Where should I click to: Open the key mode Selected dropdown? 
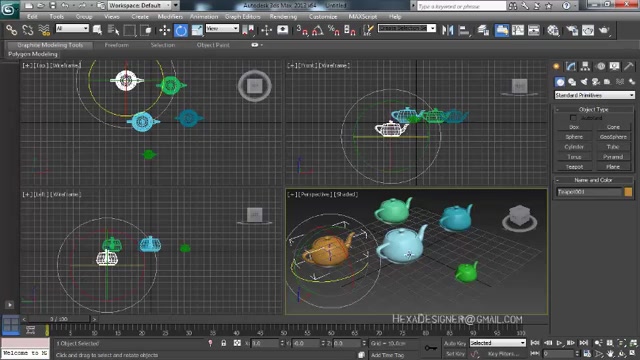(x=497, y=343)
